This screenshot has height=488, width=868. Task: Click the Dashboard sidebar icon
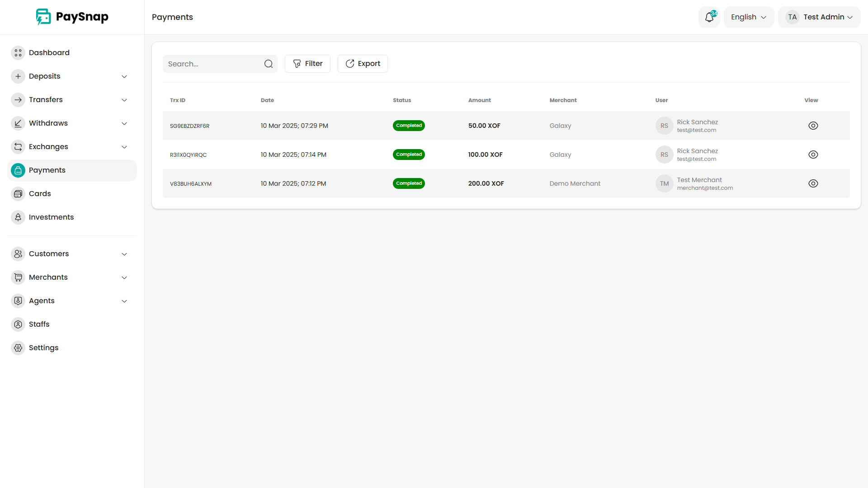point(18,53)
